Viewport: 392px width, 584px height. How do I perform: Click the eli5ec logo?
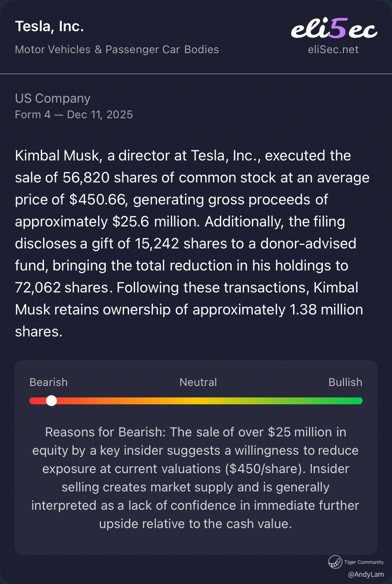334,30
